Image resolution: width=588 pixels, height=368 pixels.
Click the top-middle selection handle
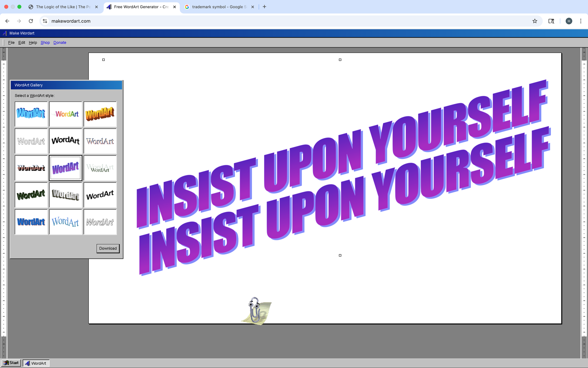coord(340,60)
